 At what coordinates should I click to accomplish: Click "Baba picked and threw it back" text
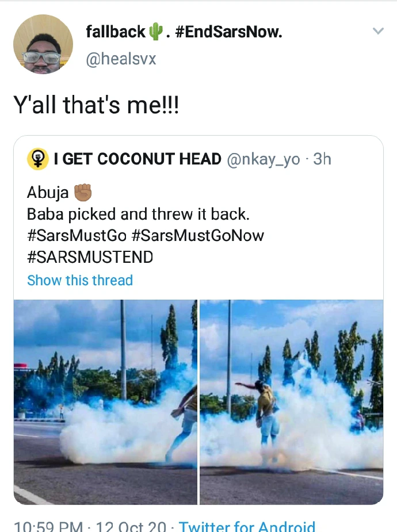(x=137, y=214)
